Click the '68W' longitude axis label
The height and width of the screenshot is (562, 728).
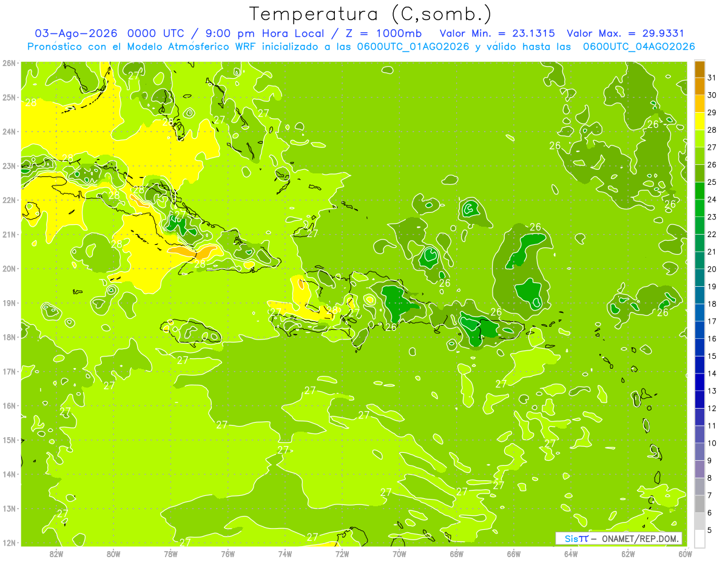pos(456,554)
